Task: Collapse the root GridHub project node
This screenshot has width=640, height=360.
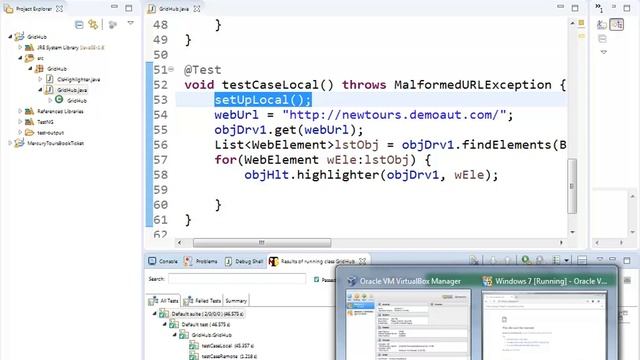Action: [10, 37]
